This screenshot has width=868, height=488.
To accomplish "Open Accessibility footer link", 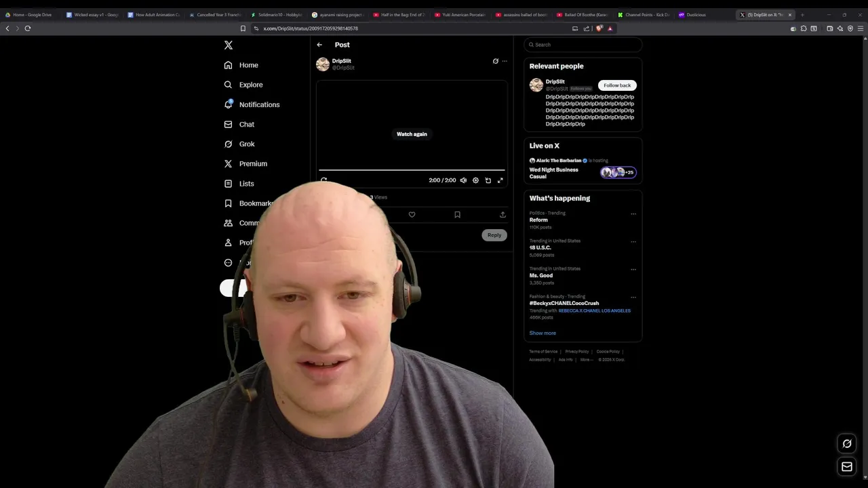I will 540,360.
